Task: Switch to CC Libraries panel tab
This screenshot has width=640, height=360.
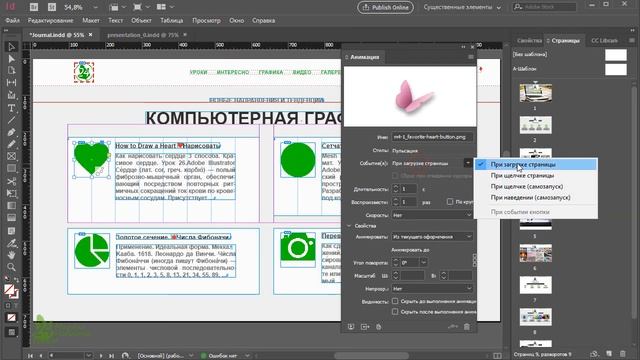Action: [x=604, y=40]
